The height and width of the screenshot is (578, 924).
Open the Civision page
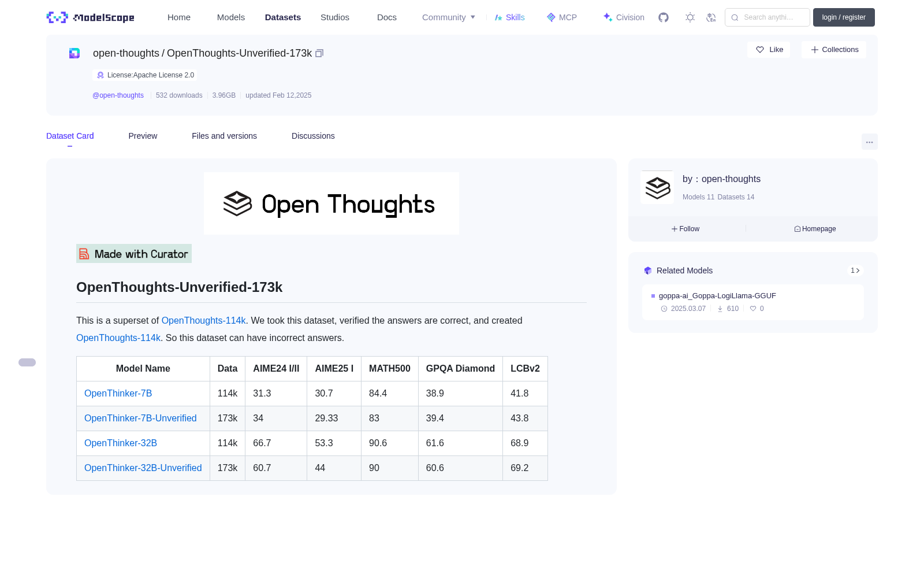point(624,17)
